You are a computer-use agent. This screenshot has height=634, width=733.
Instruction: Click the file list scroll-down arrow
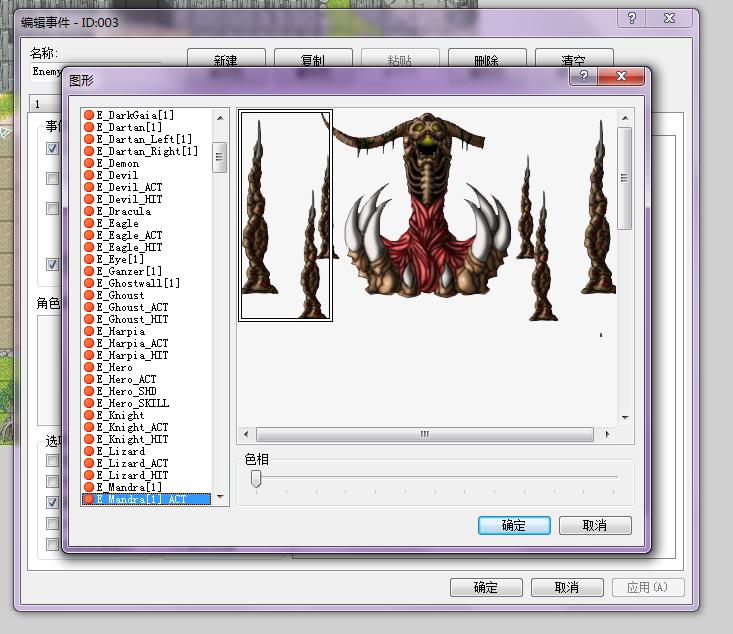(x=220, y=497)
